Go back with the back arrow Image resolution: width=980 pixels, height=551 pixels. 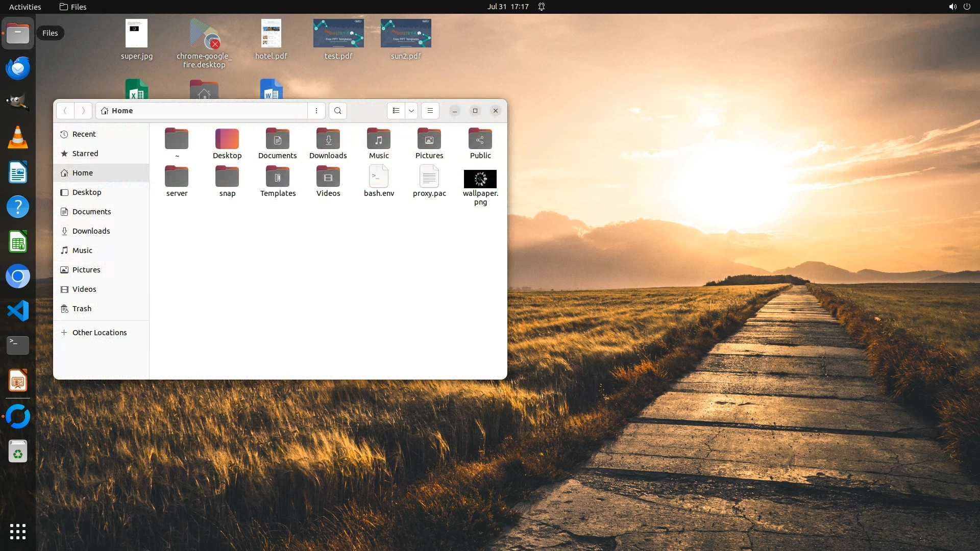pos(65,111)
